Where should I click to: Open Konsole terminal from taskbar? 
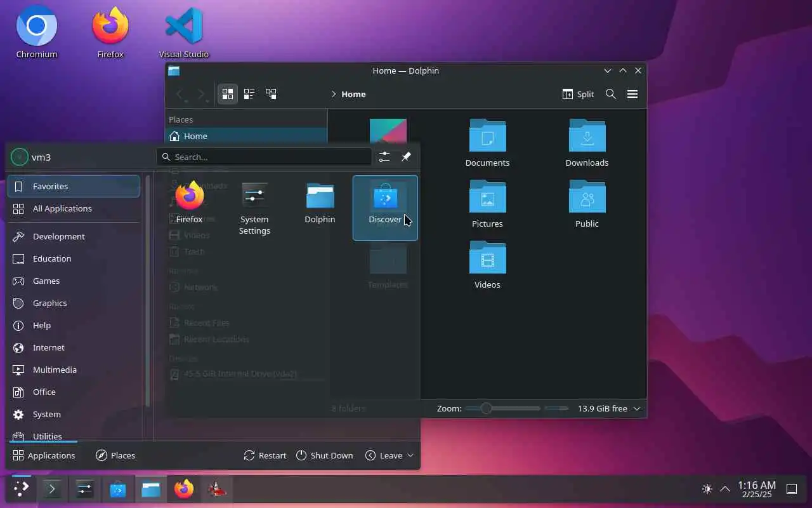pyautogui.click(x=52, y=489)
